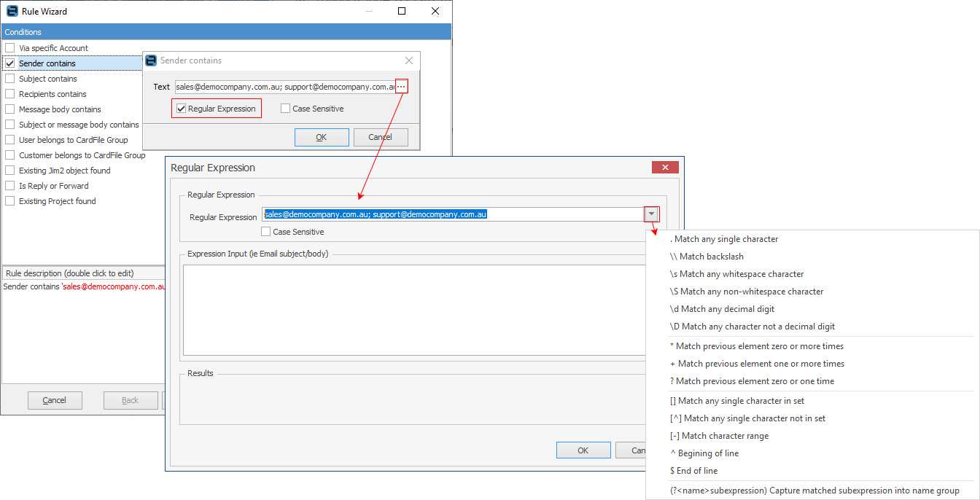The width and height of the screenshot is (980, 500).
Task: Click the Rule Wizard app icon in title bar
Action: 12,11
